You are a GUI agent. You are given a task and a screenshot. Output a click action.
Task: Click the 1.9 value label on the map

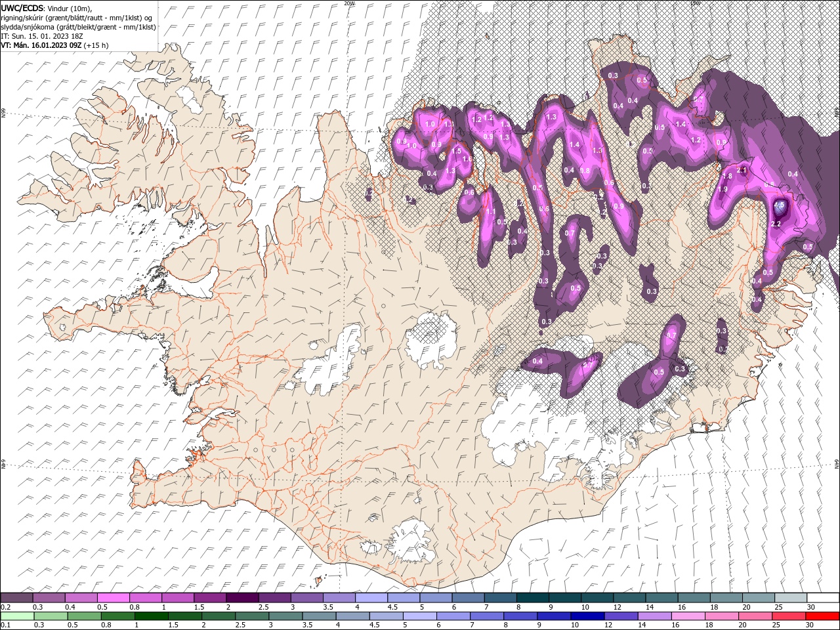723,189
